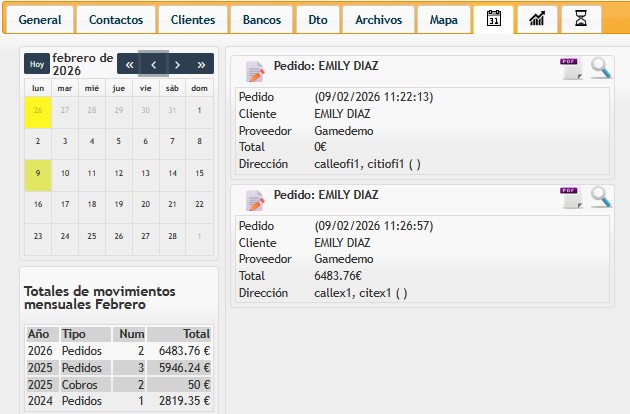
Task: Click the order timestamp 09/02/2026 11:26:57
Action: (374, 226)
